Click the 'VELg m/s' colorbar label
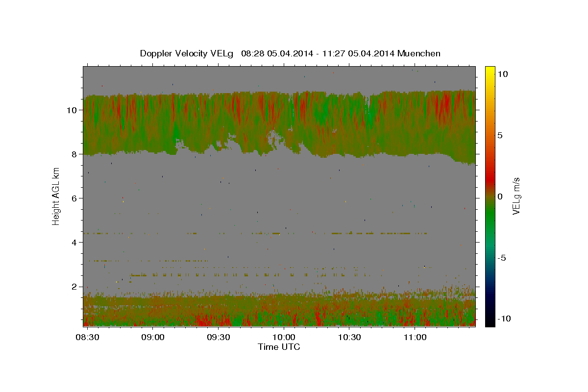This screenshot has width=588, height=392. (516, 196)
